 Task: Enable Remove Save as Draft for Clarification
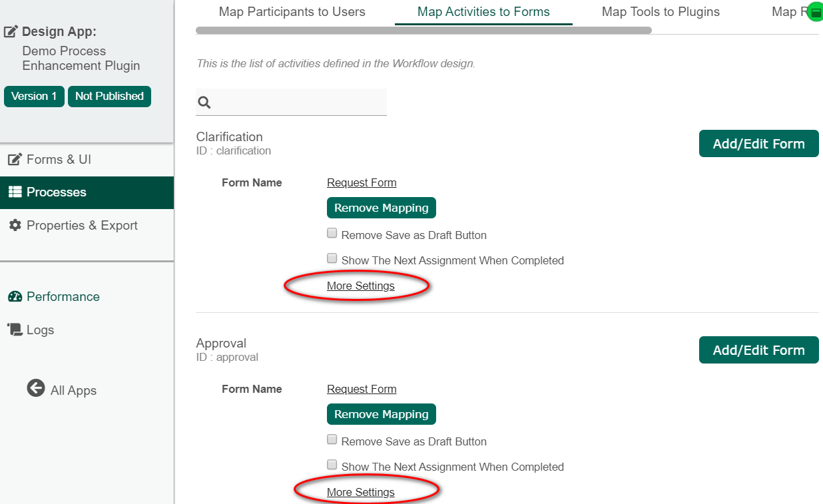[332, 234]
